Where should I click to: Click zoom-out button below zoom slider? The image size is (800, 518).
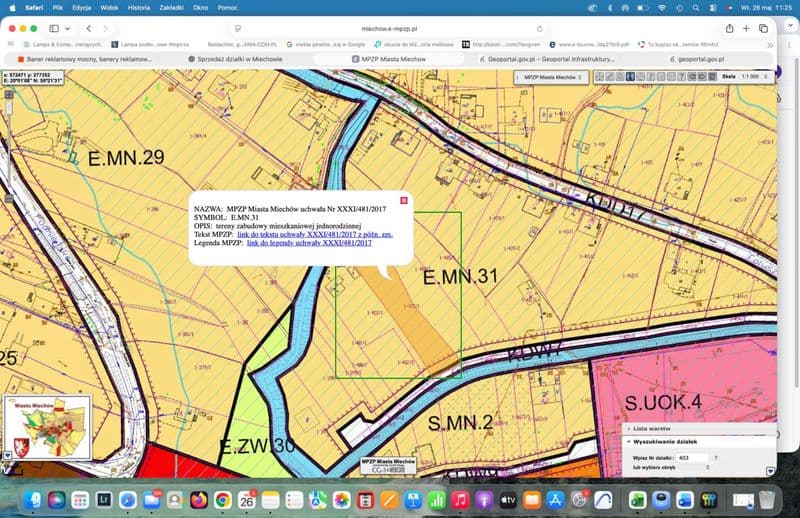[9, 199]
